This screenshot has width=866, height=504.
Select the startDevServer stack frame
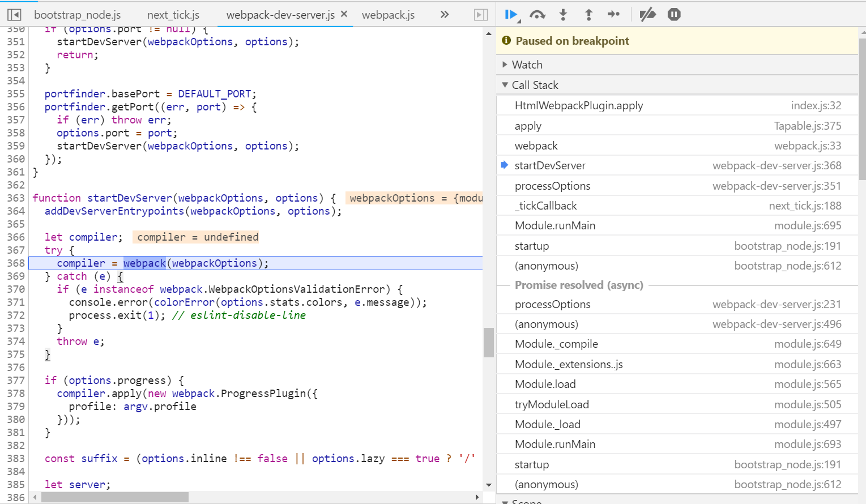[677, 165]
